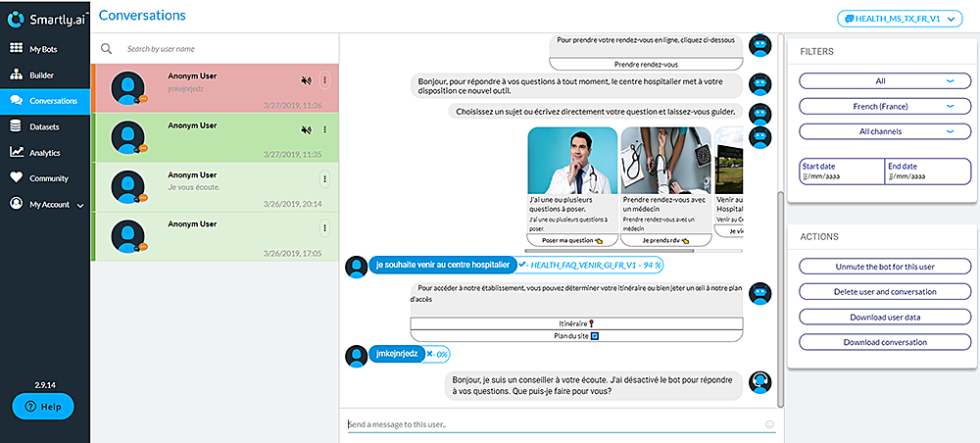Click the Builder icon in sidebar
980x443 pixels.
(16, 74)
